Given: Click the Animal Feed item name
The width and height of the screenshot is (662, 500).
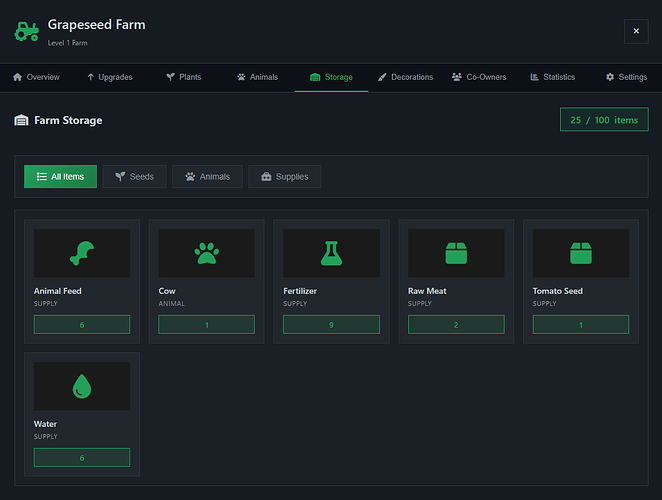Looking at the screenshot, I should pos(57,291).
